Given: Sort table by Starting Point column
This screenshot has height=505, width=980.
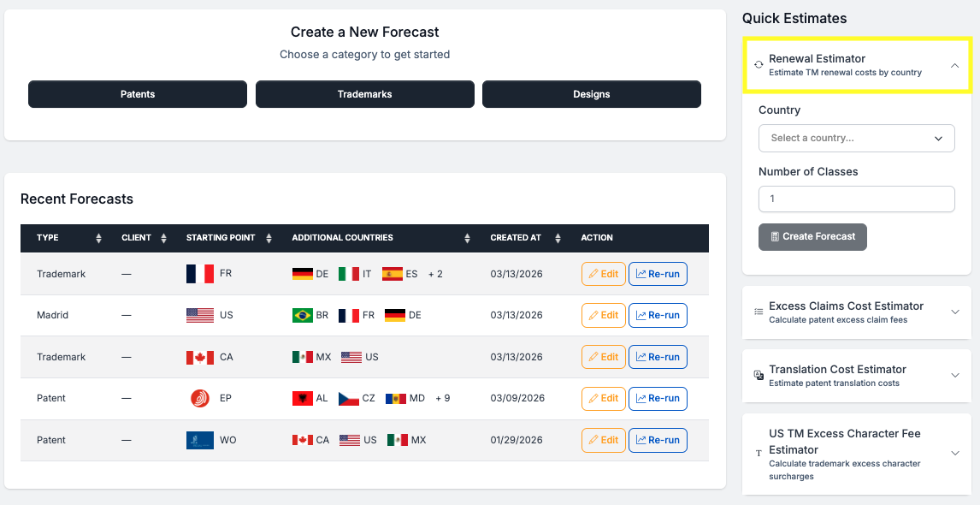Looking at the screenshot, I should (x=269, y=238).
